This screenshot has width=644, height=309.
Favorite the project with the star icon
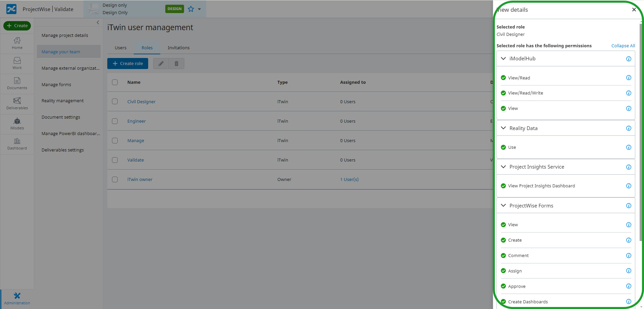coord(191,9)
